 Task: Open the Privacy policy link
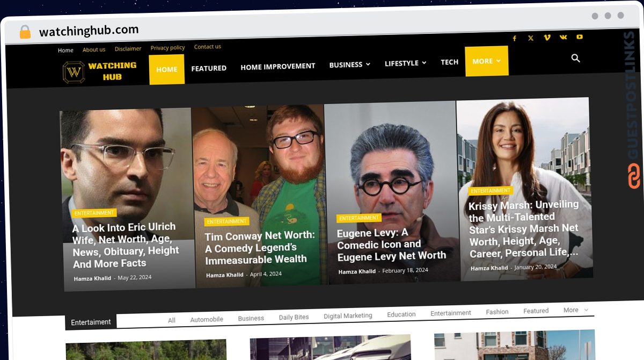click(x=167, y=48)
